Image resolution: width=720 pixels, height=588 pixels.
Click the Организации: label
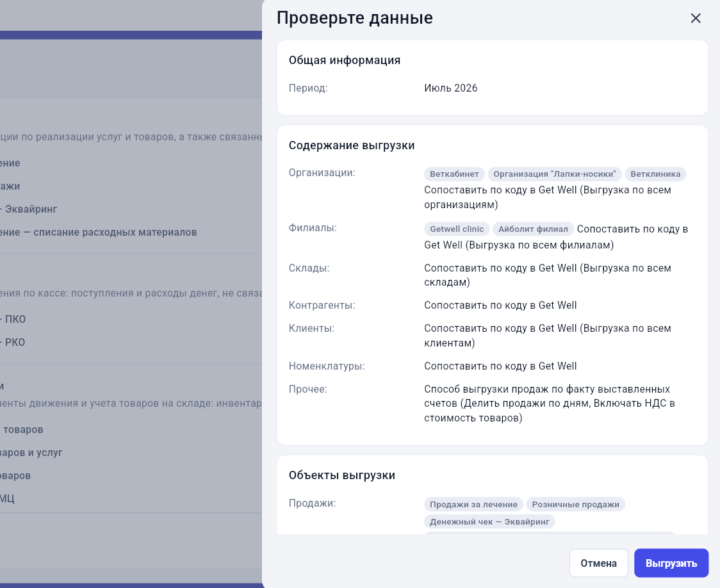click(x=322, y=173)
